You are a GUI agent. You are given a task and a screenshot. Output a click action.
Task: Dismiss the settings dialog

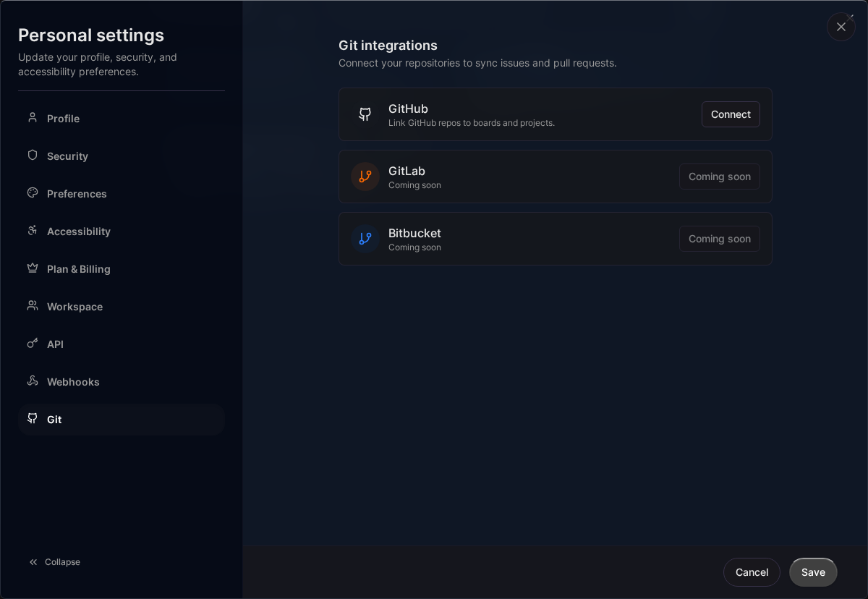click(841, 27)
